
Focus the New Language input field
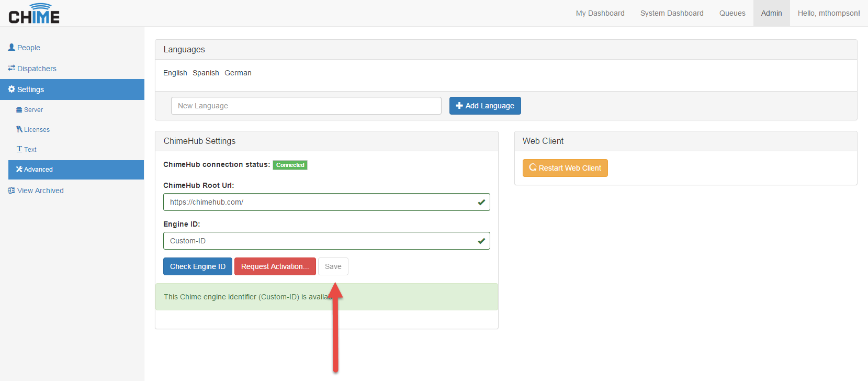point(306,106)
